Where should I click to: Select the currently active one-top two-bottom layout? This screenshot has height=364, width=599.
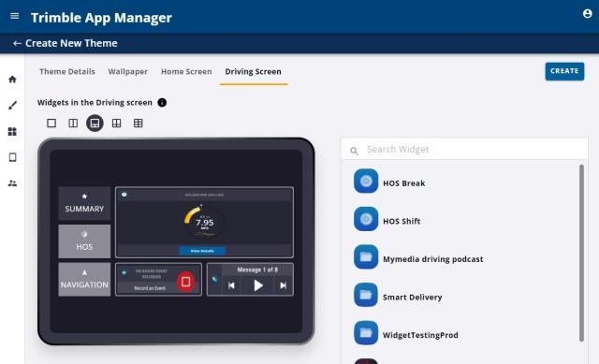coord(95,123)
